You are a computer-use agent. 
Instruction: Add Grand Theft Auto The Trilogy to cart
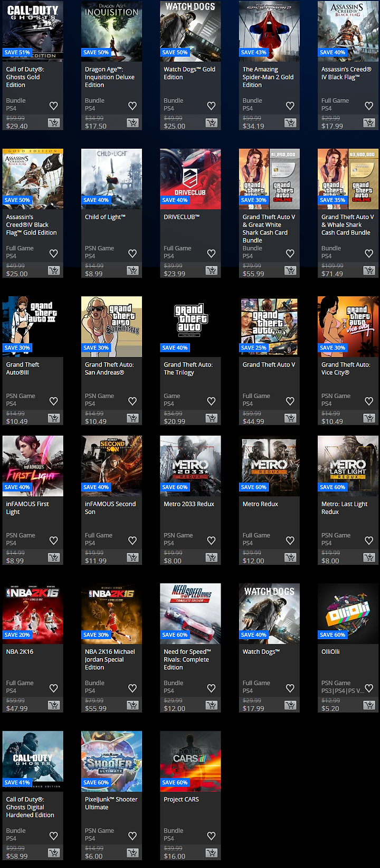(212, 418)
